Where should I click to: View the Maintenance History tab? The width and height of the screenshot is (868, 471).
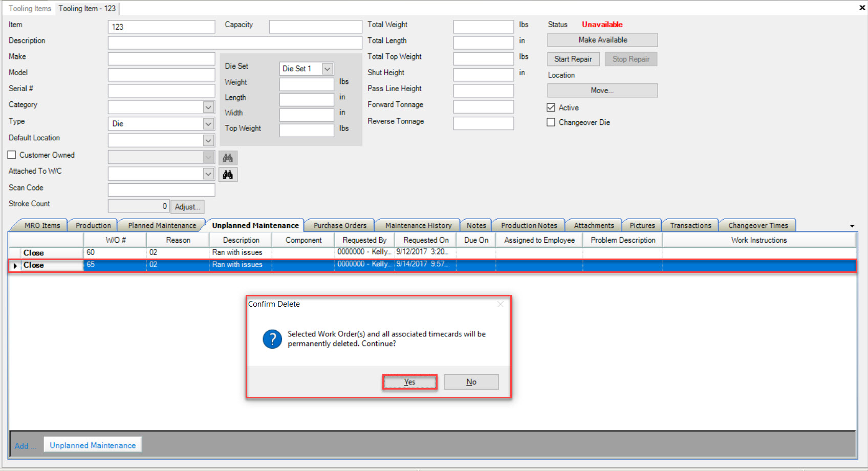point(419,225)
